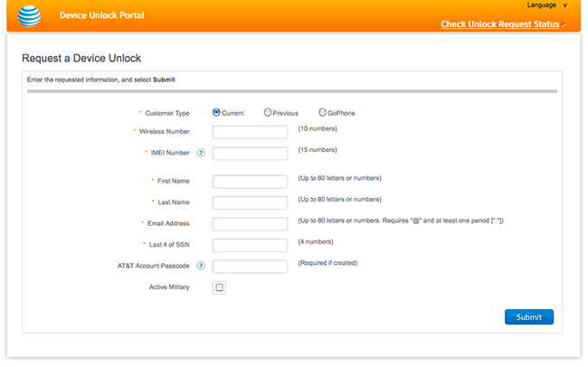Select the GoPhone customer type
This screenshot has height=367, width=588.
pyautogui.click(x=323, y=112)
